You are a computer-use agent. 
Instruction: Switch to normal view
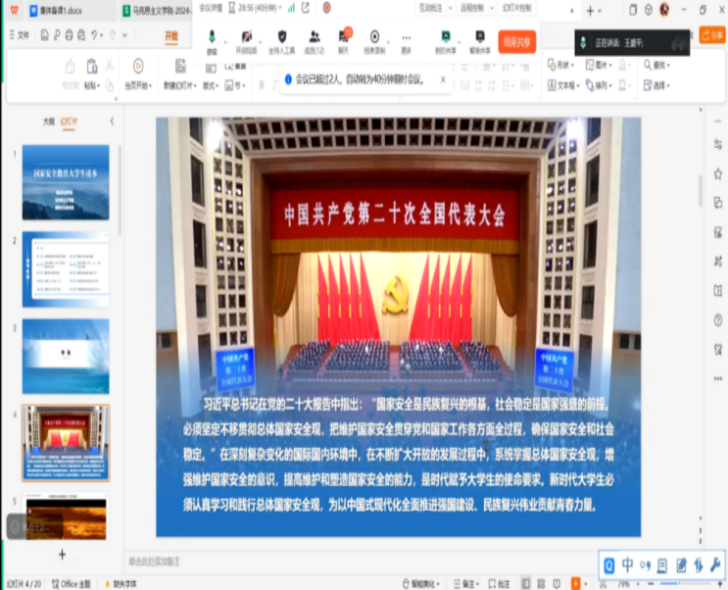pos(526,584)
